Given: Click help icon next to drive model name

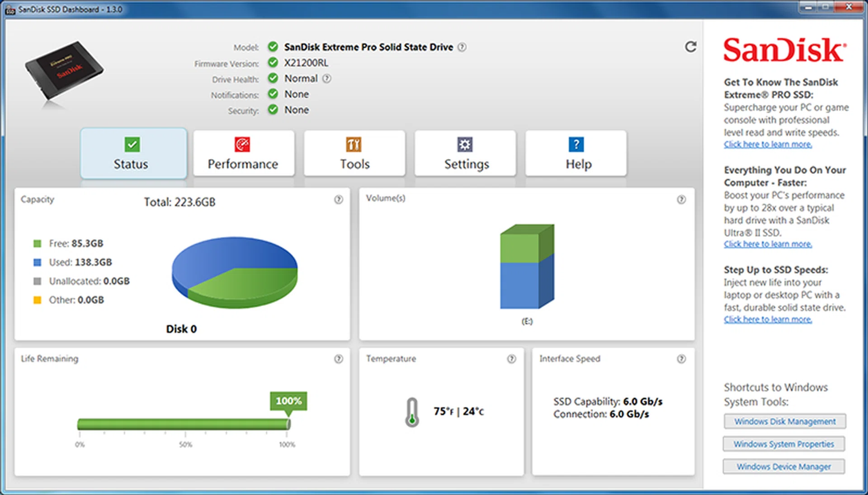Looking at the screenshot, I should [x=462, y=47].
